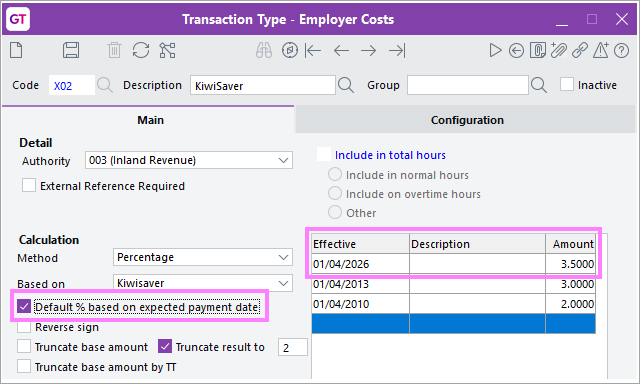Toggle the Inactive checkbox
640x384 pixels.
(x=567, y=84)
